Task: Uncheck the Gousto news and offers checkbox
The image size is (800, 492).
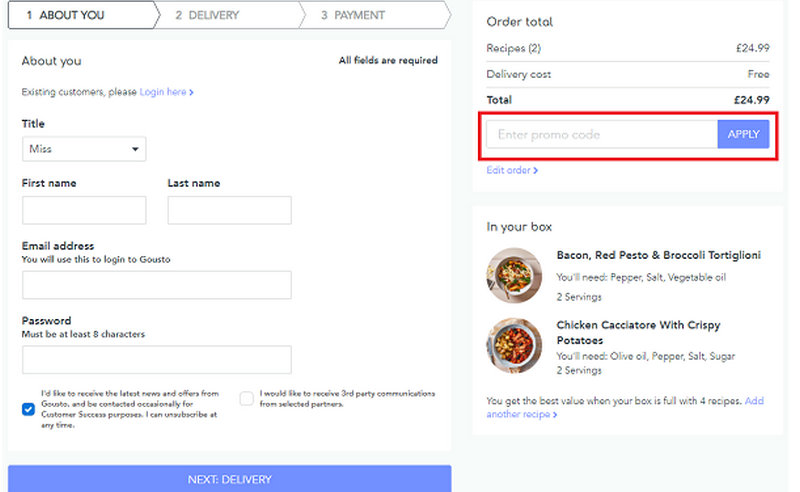Action: click(28, 408)
